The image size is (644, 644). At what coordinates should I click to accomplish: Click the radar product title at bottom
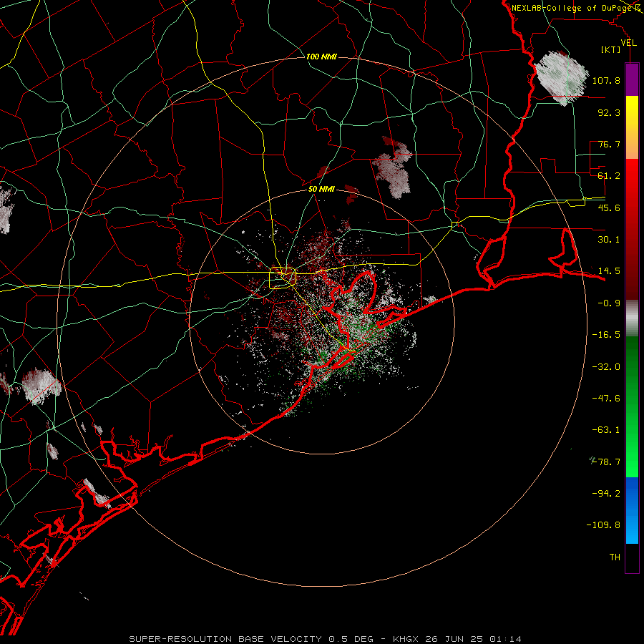325,639
